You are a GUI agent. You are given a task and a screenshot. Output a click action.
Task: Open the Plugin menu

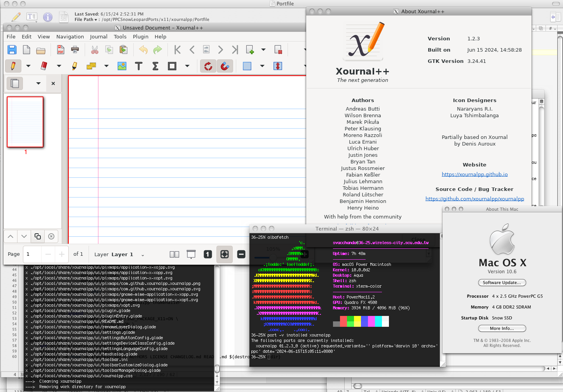(x=141, y=36)
